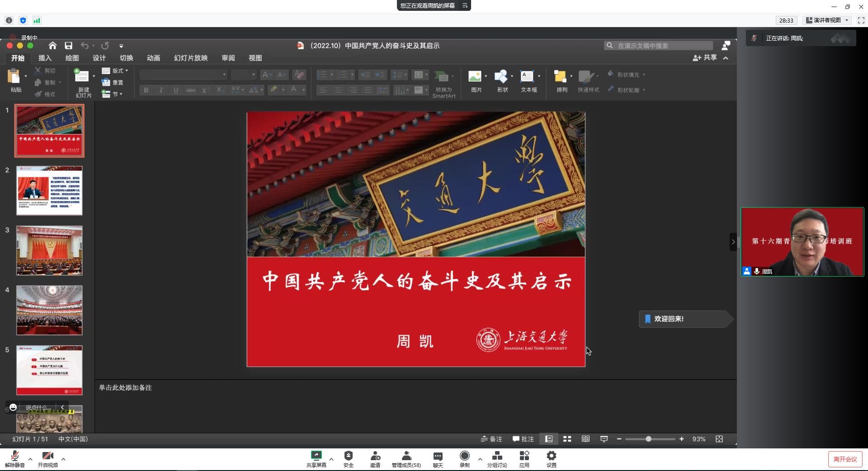
Task: Toggle Zoom 录制 recording
Action: (464, 459)
